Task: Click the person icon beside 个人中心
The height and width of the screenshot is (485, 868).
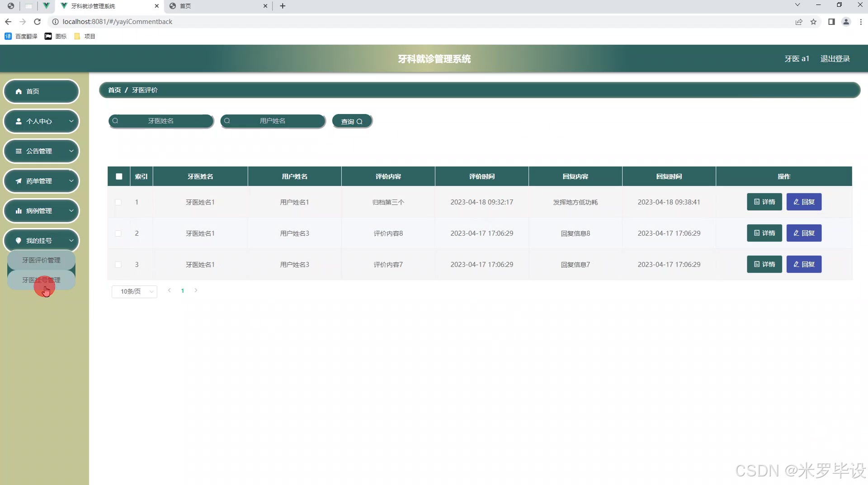Action: tap(19, 121)
